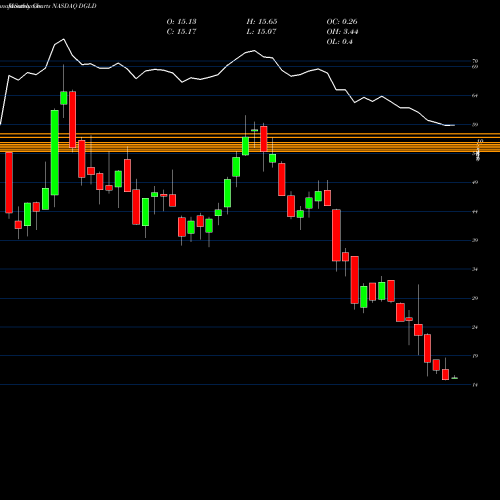Screen dimensions: 500x500
Task: Click the low value 'L: 15.07'
Action: click(x=262, y=32)
